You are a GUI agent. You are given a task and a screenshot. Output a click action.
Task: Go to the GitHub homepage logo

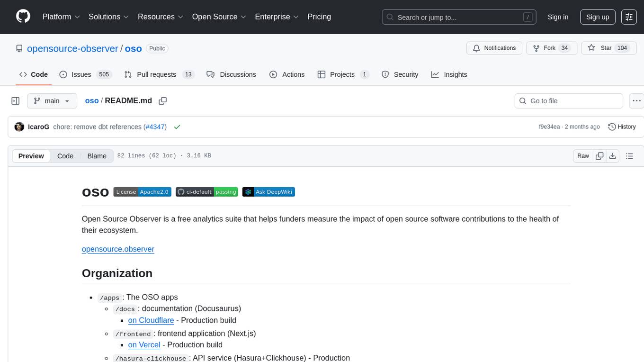(x=23, y=17)
